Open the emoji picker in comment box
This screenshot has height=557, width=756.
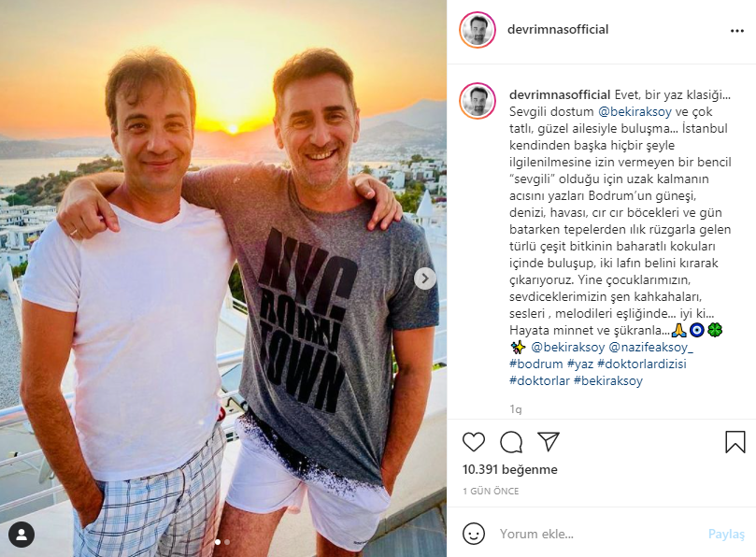(x=475, y=535)
